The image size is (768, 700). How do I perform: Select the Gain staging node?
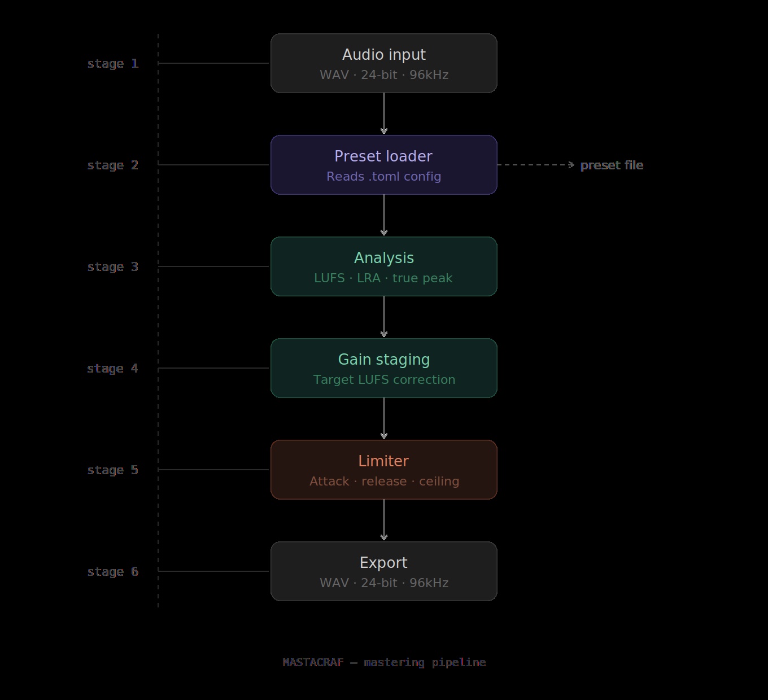point(384,368)
